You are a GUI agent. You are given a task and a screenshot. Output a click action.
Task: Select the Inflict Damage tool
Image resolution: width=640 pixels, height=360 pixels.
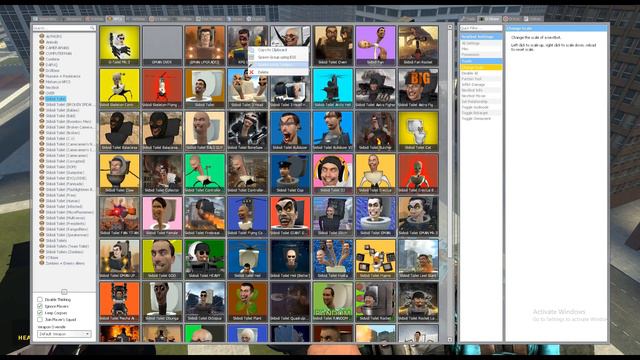pyautogui.click(x=481, y=84)
